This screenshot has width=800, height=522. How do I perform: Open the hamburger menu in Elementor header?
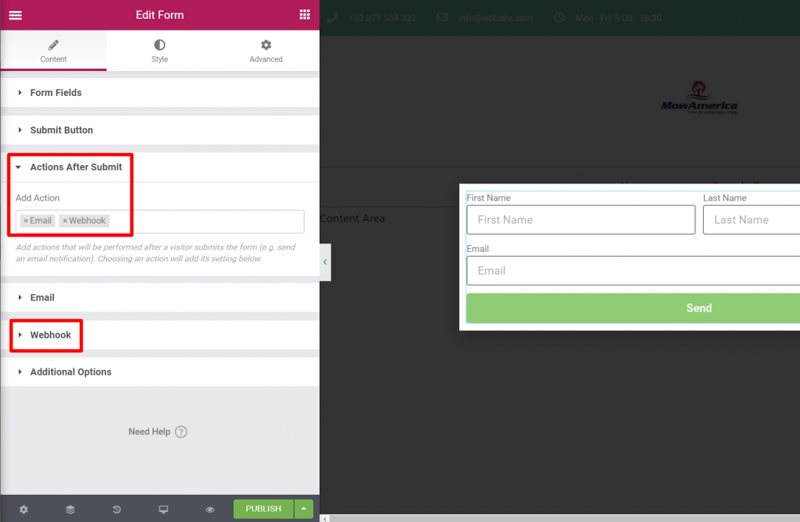(x=15, y=15)
